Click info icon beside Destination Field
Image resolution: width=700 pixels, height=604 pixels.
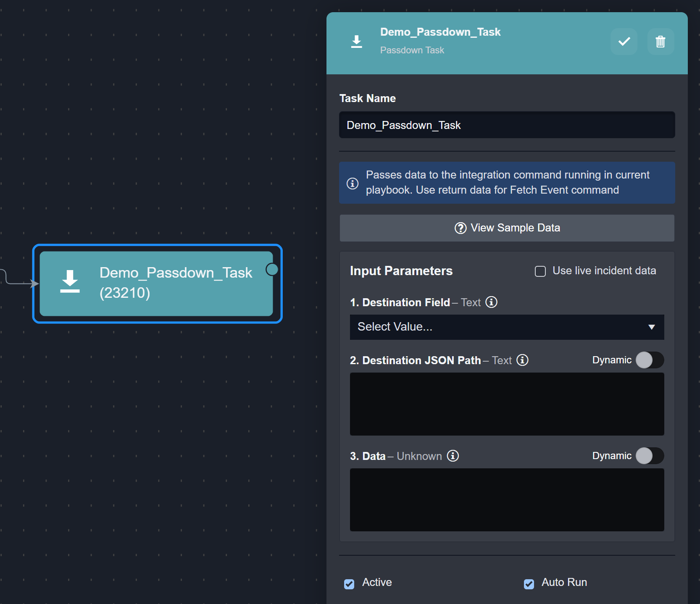tap(491, 302)
